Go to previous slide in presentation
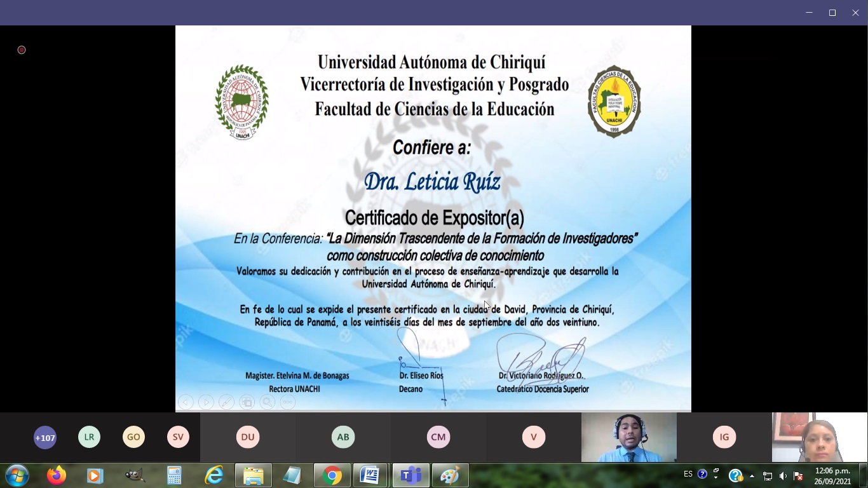Screen dimensions: 868x488 point(186,402)
